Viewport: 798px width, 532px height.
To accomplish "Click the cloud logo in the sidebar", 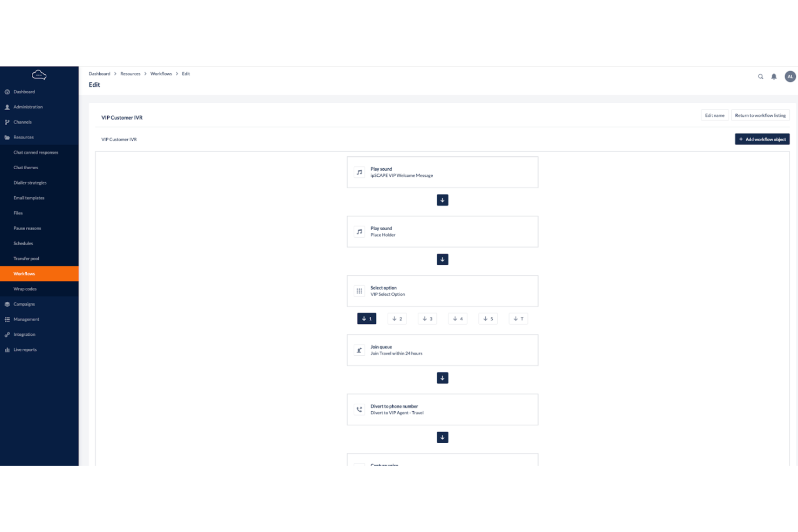I will 39,74.
